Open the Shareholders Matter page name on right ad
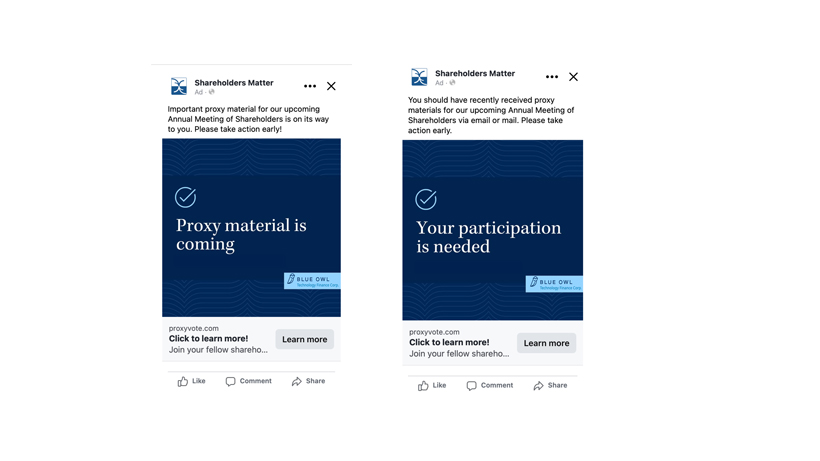This screenshot has width=820, height=461. [475, 73]
